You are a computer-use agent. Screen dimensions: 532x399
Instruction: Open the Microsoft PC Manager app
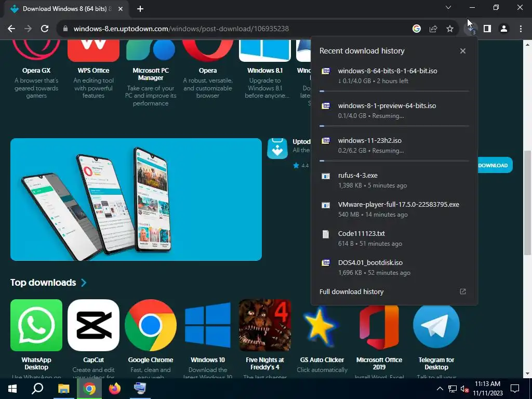tap(151, 73)
